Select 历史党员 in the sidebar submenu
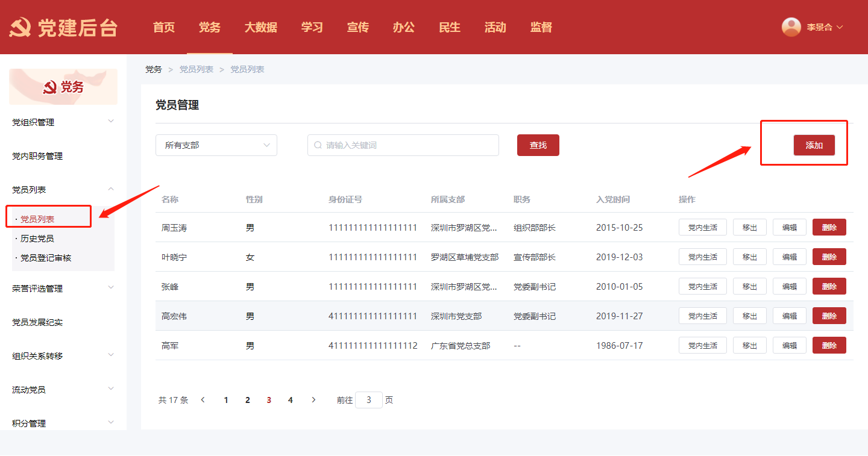This screenshot has height=456, width=868. pos(37,239)
